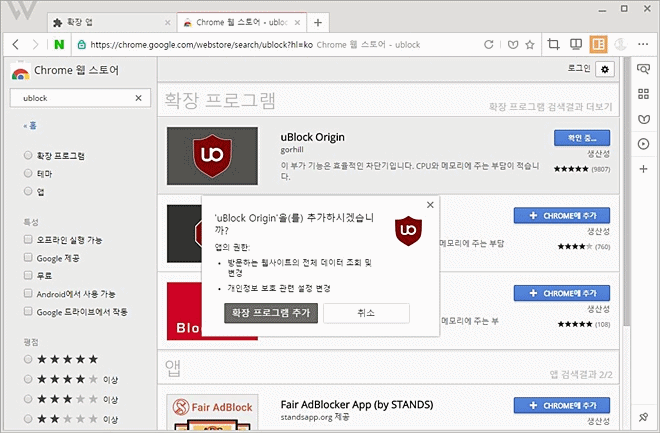Click the Chrome web store logo

point(20,72)
